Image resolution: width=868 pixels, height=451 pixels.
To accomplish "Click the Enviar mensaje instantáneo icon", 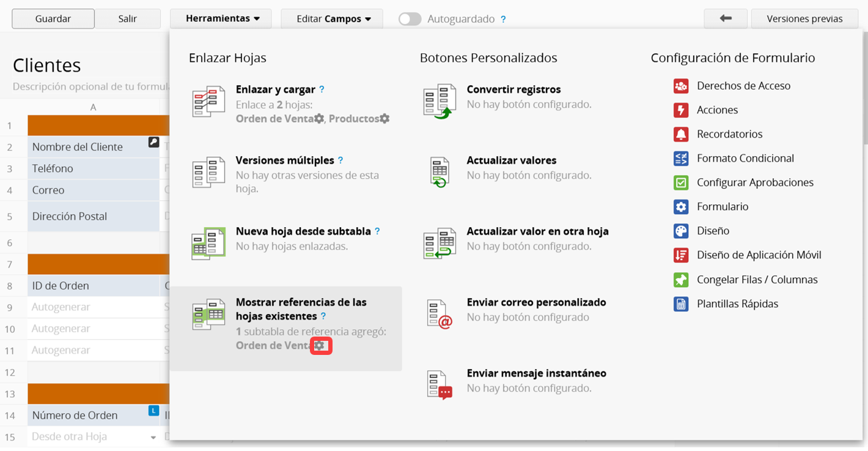I will click(x=439, y=385).
